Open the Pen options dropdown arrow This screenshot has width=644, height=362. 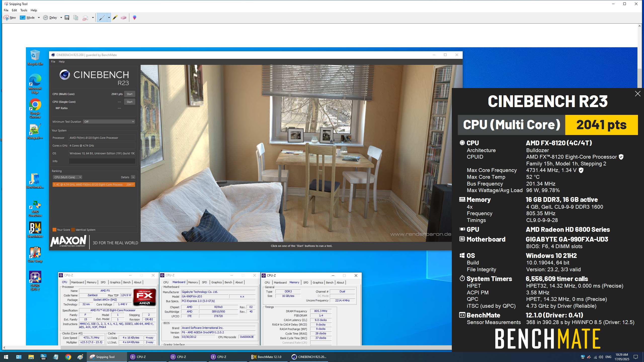point(109,18)
